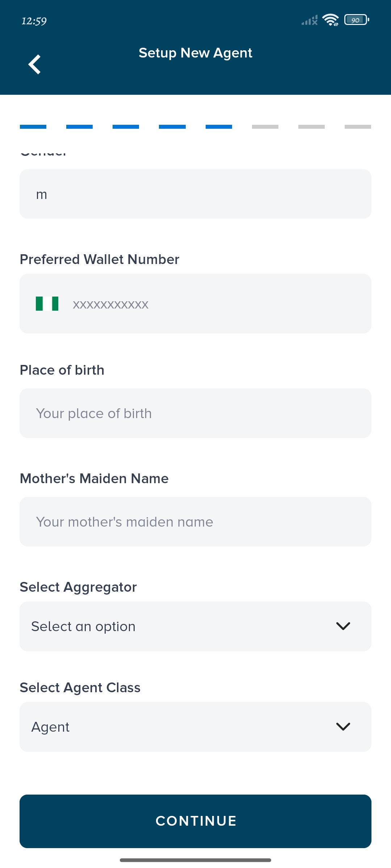Tap the Gender field containing 'm'

(x=195, y=194)
